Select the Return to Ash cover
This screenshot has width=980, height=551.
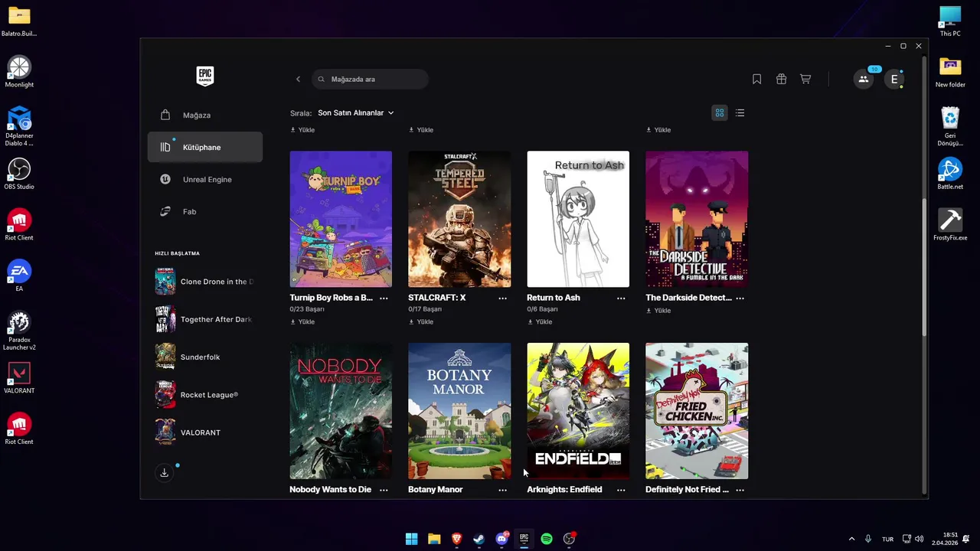[x=578, y=219]
